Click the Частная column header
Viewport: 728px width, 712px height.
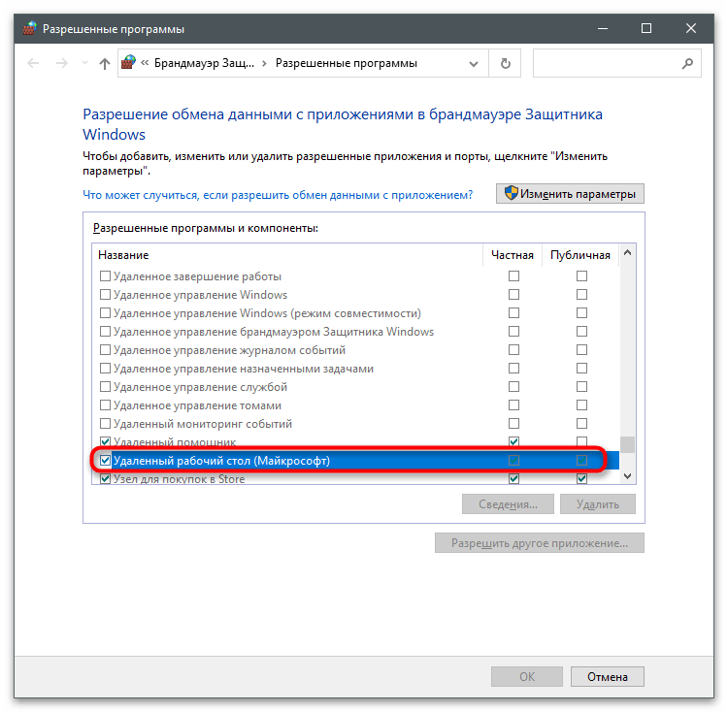click(x=513, y=255)
